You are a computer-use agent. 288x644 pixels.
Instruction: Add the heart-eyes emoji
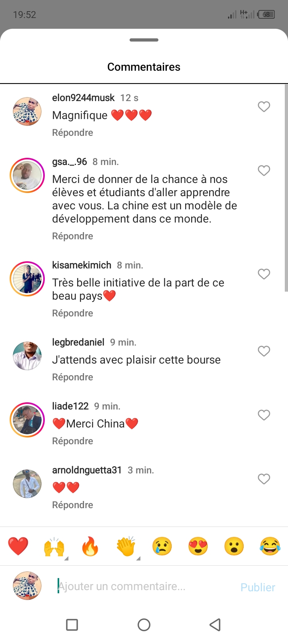pos(198,546)
